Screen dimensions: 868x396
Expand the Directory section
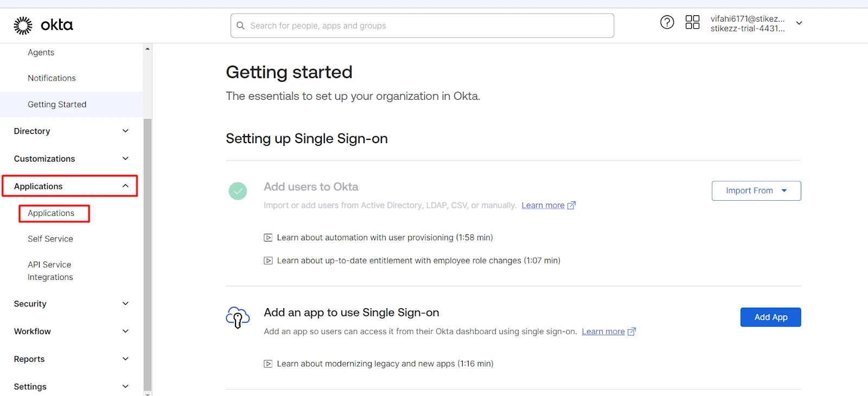125,131
